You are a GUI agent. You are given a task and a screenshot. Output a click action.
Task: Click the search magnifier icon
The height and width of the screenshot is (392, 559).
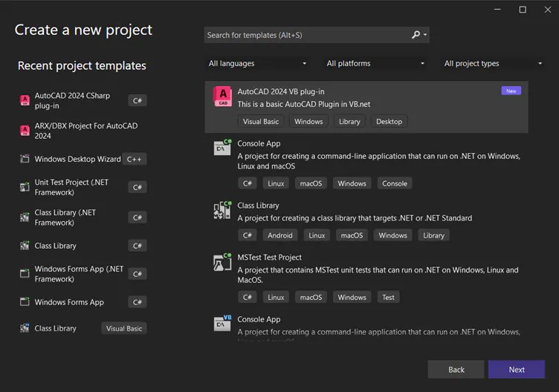(x=416, y=35)
